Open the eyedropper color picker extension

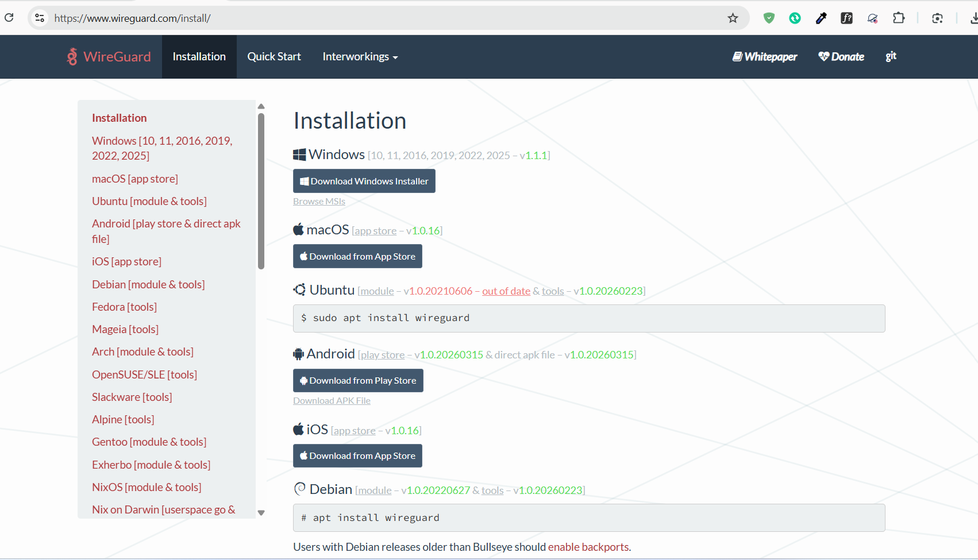click(x=821, y=18)
